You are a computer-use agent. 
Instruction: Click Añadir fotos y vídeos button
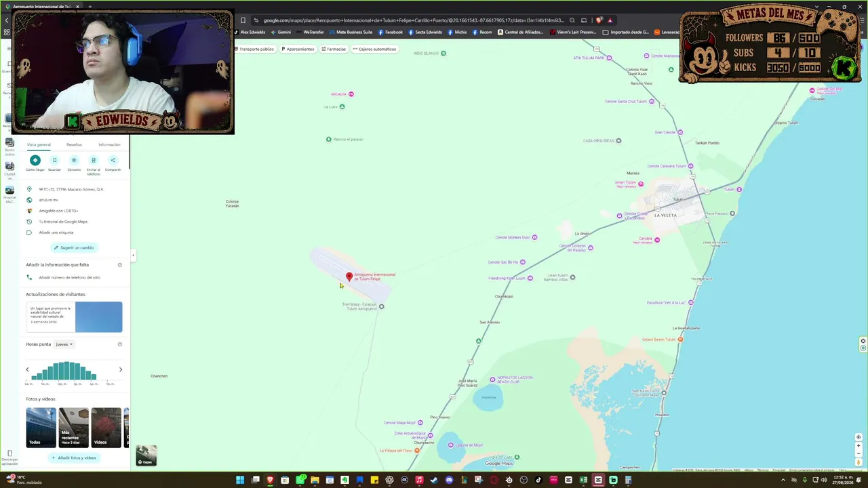[74, 457]
